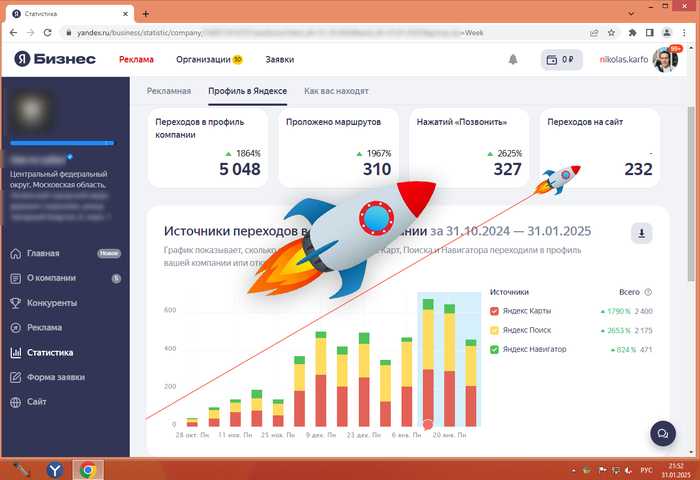
Task: Click the page vertical scrollbar
Action: click(691, 194)
